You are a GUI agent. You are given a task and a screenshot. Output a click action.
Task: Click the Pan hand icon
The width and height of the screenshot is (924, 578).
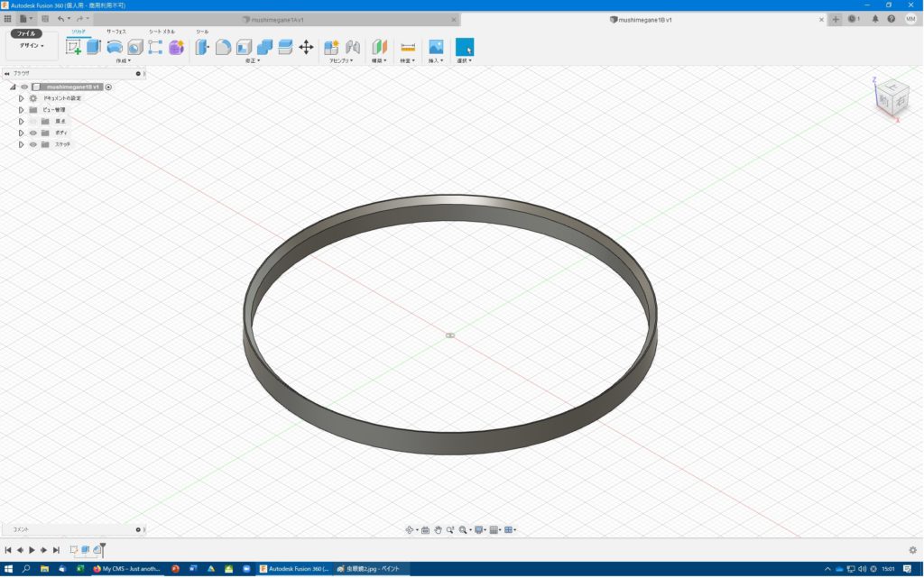coord(438,529)
